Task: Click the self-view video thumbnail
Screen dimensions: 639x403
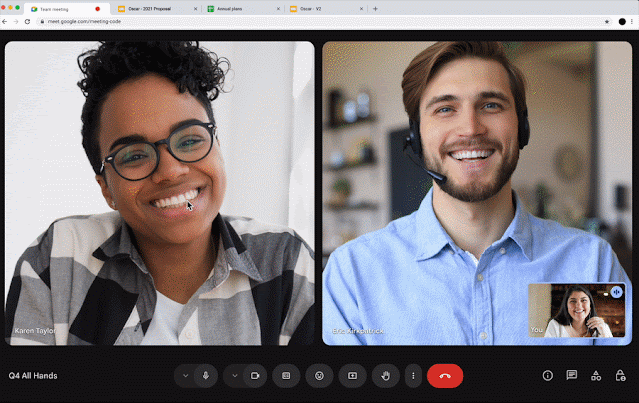Action: (x=565, y=311)
